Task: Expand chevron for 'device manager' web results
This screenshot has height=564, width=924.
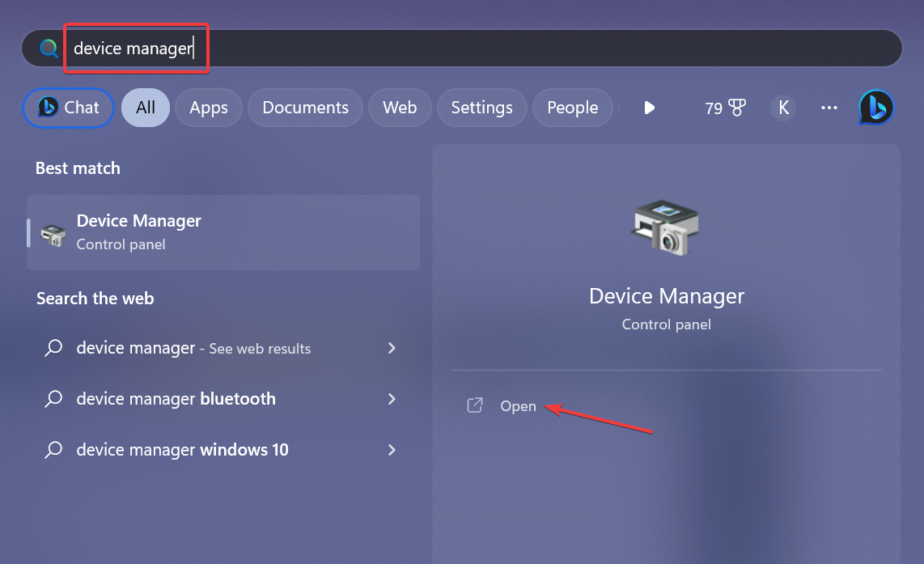Action: [392, 348]
